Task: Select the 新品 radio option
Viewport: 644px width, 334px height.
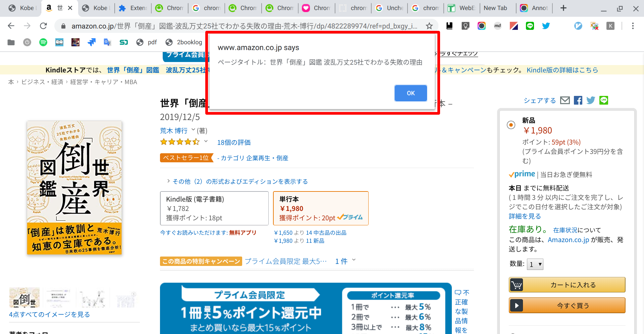Action: [511, 125]
